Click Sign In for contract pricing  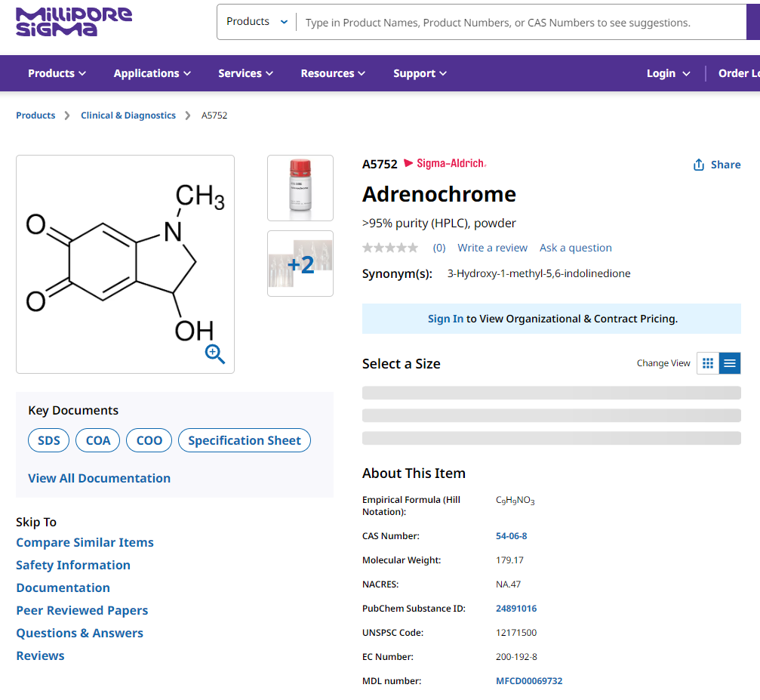tap(445, 319)
